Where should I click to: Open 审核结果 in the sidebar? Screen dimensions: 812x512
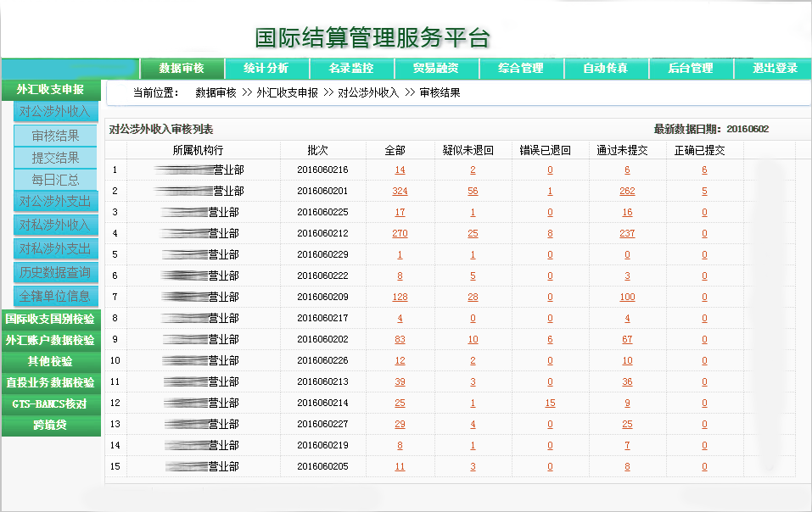pos(56,136)
